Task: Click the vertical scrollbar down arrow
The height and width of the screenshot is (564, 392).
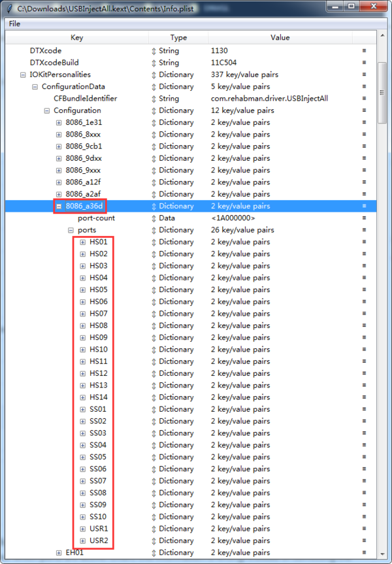Action: coord(382,554)
